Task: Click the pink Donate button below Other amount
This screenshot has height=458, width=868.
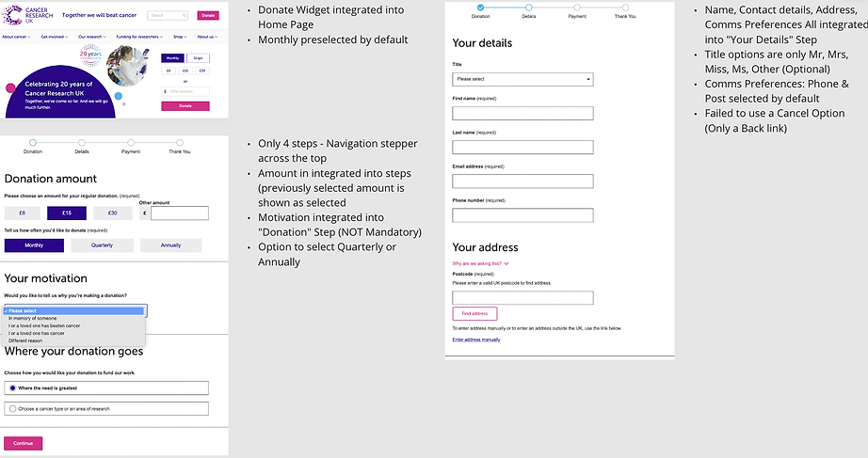Action: (x=185, y=106)
